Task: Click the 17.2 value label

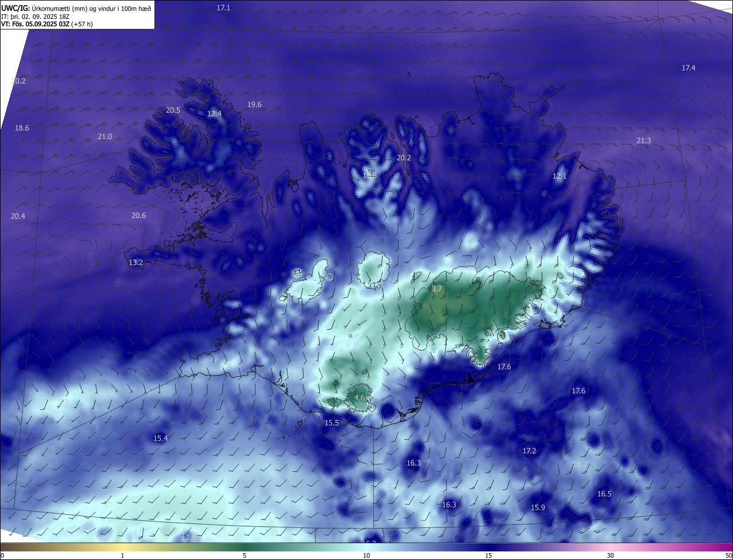Action: [529, 451]
